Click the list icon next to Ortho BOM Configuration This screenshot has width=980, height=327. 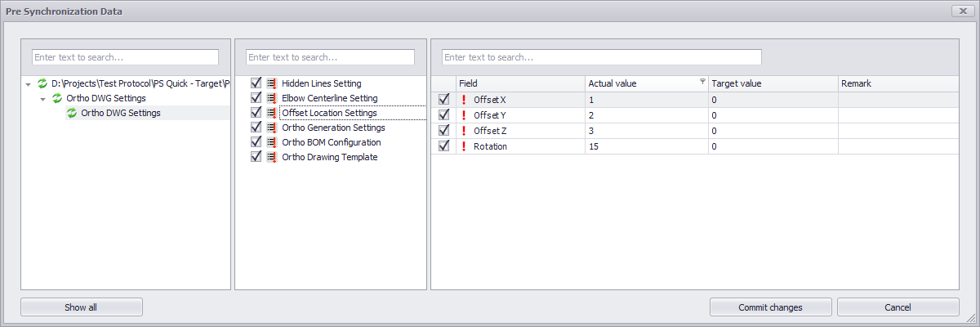[272, 142]
